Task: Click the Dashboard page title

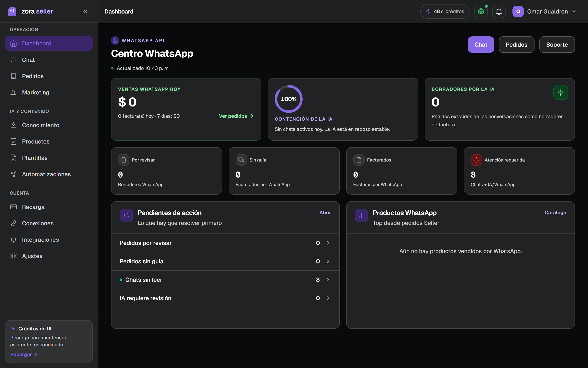Action: 119,11
